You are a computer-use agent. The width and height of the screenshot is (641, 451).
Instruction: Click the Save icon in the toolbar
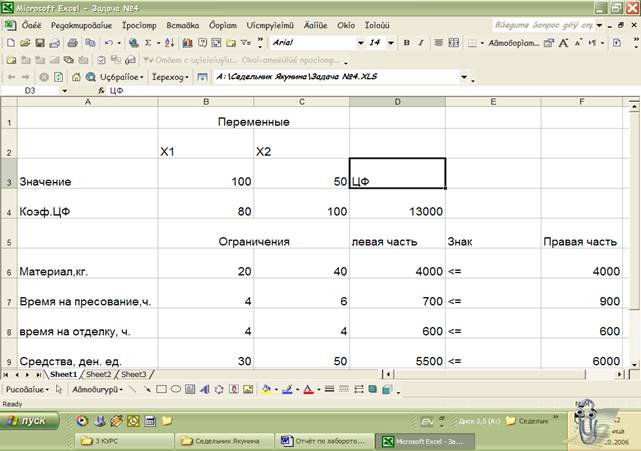(40, 43)
